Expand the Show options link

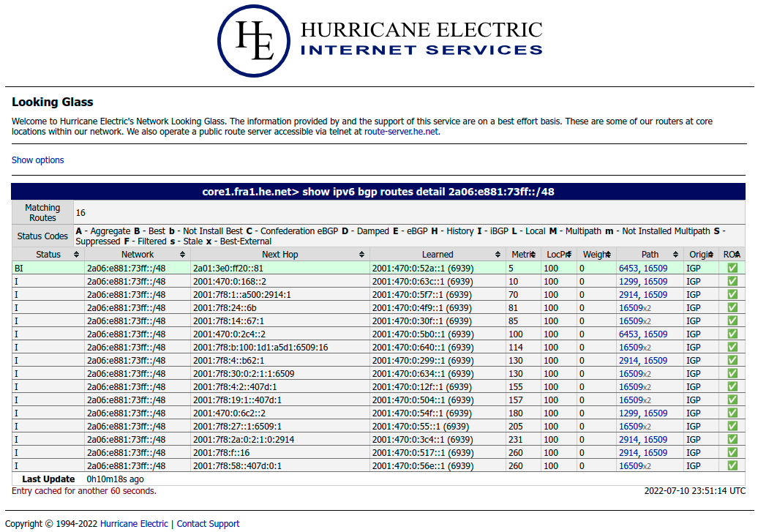[38, 160]
